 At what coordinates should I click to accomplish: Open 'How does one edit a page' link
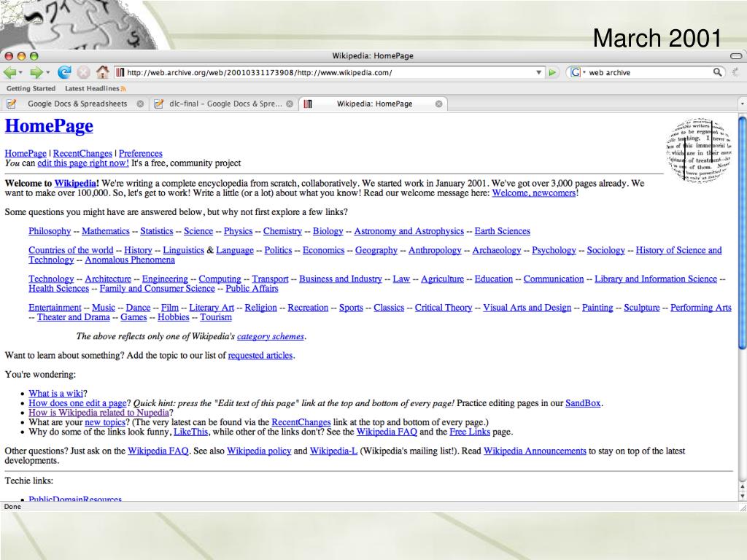coord(77,402)
